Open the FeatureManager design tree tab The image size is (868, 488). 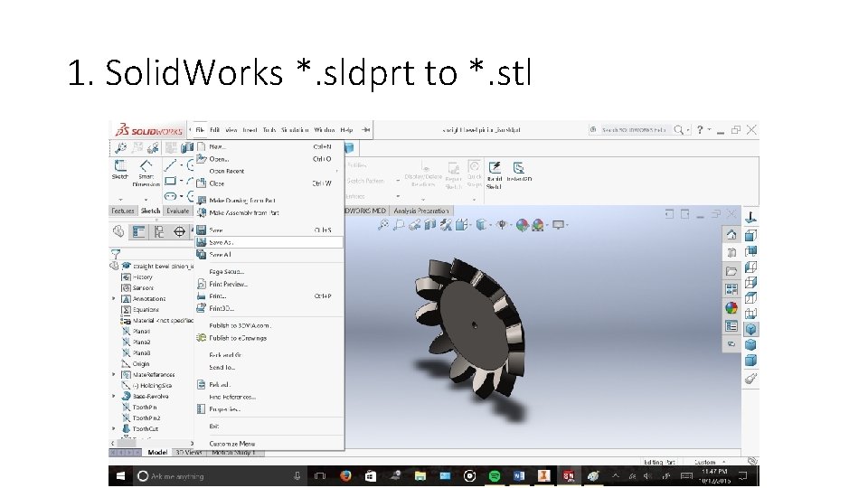tap(118, 231)
